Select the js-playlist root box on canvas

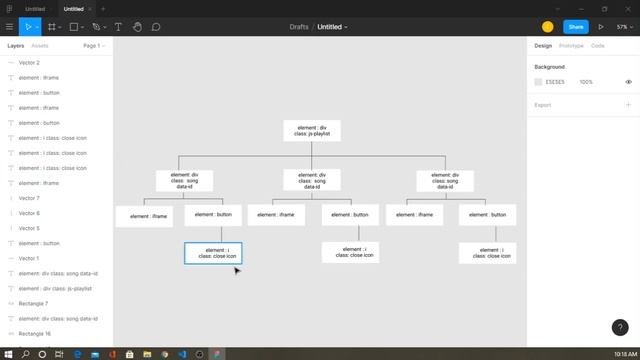pos(312,131)
